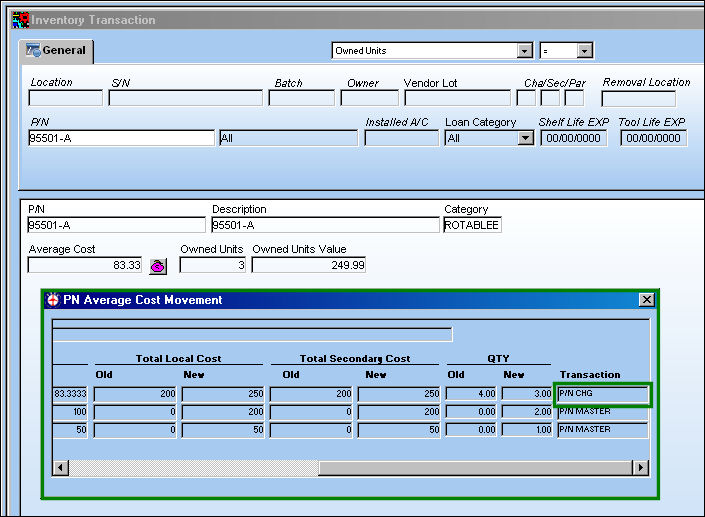Click the details P/N field 95501-A
This screenshot has width=705, height=517.
[116, 225]
